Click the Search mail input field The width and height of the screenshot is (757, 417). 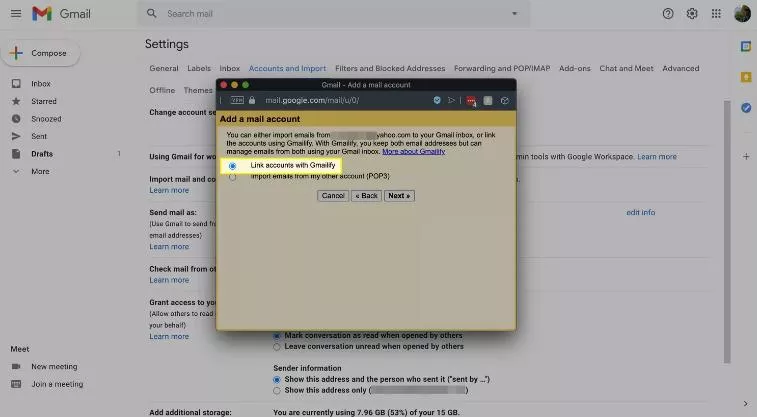coord(333,14)
